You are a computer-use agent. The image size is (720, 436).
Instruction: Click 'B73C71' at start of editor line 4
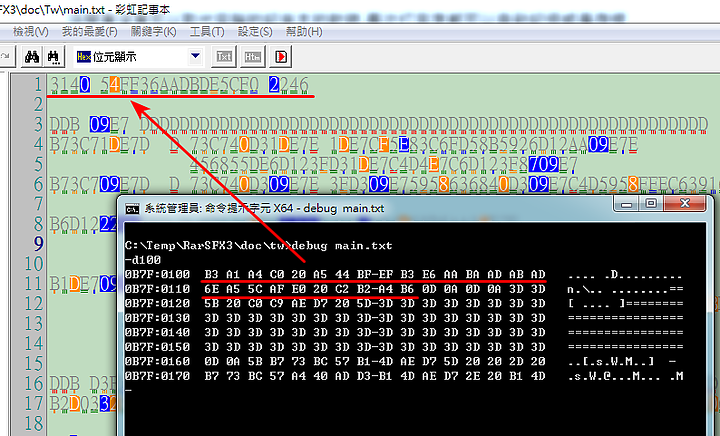[x=79, y=145]
